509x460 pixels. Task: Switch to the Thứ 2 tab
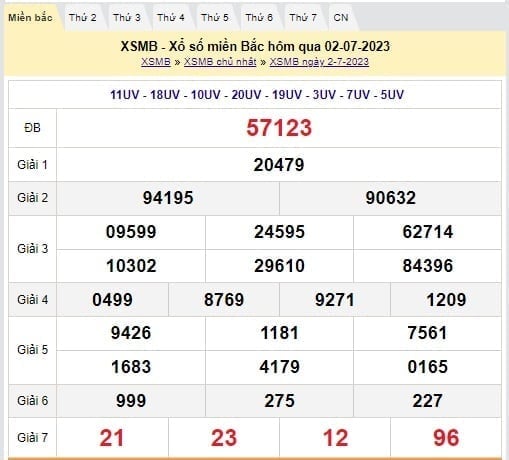coord(83,18)
